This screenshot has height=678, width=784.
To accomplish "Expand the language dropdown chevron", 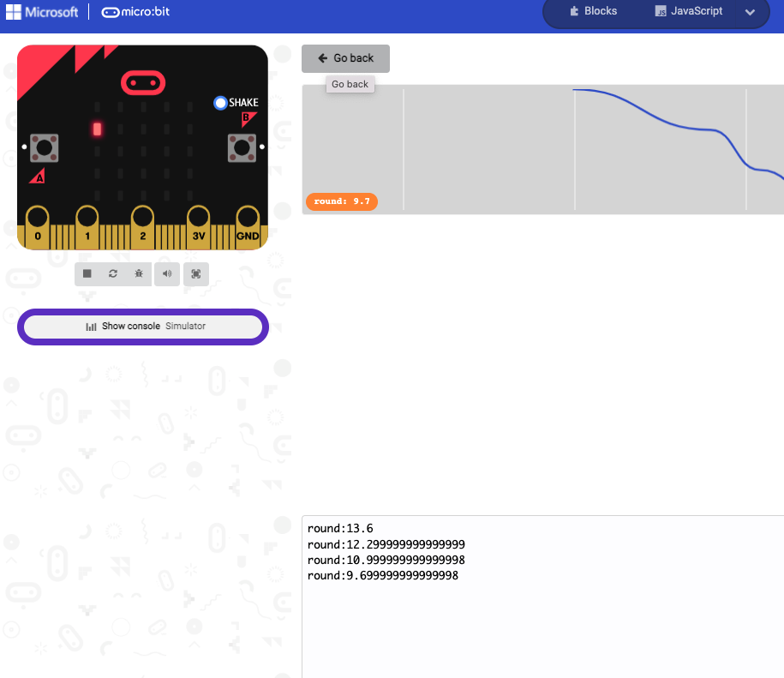I will 750,12.
